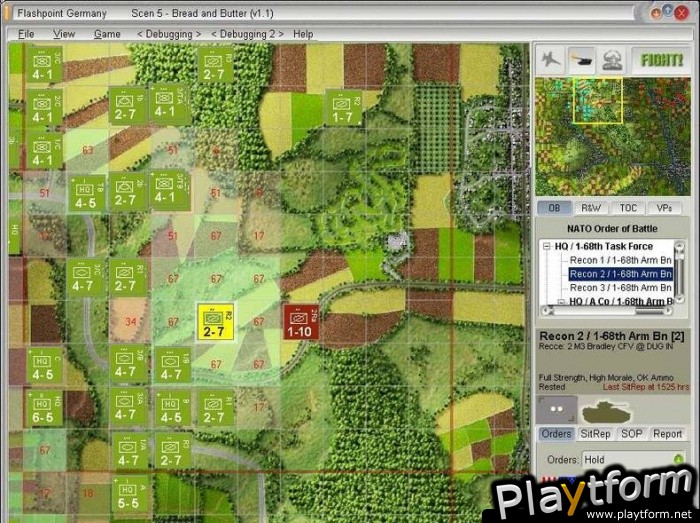Click the order of battle vertical scrollbar
700x523 pixels.
click(679, 272)
